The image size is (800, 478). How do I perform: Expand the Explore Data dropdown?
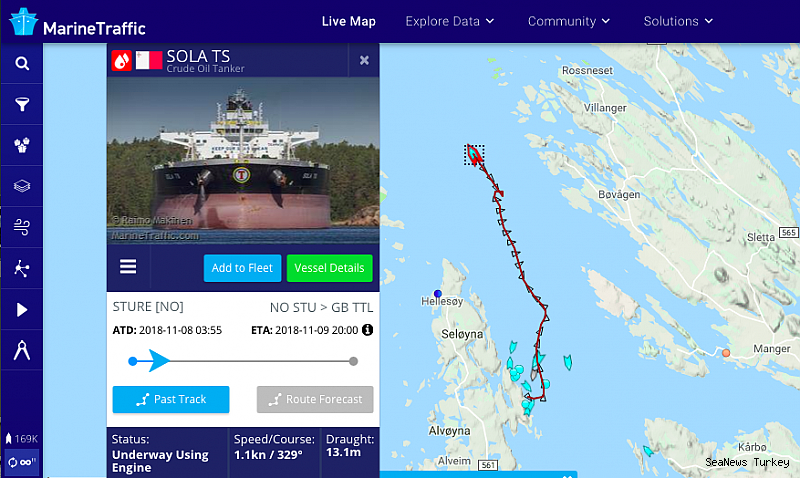click(449, 21)
